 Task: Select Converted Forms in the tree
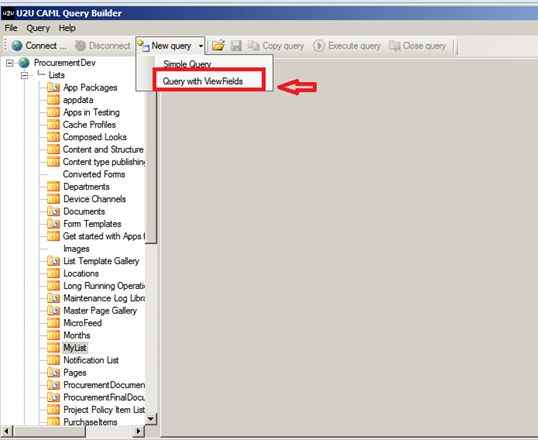[94, 174]
